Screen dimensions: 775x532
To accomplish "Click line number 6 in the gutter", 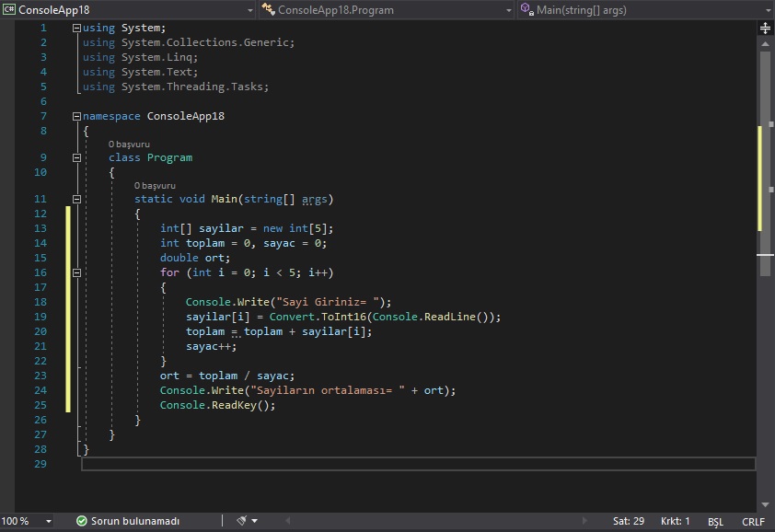I will point(43,102).
